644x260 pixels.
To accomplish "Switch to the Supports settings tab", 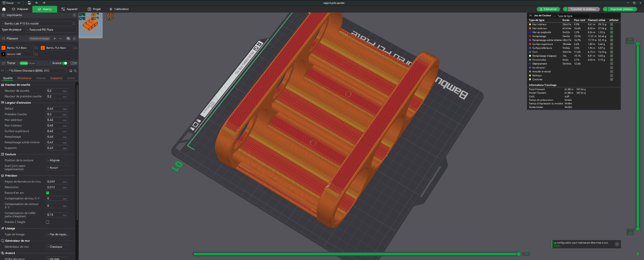I will point(56,78).
